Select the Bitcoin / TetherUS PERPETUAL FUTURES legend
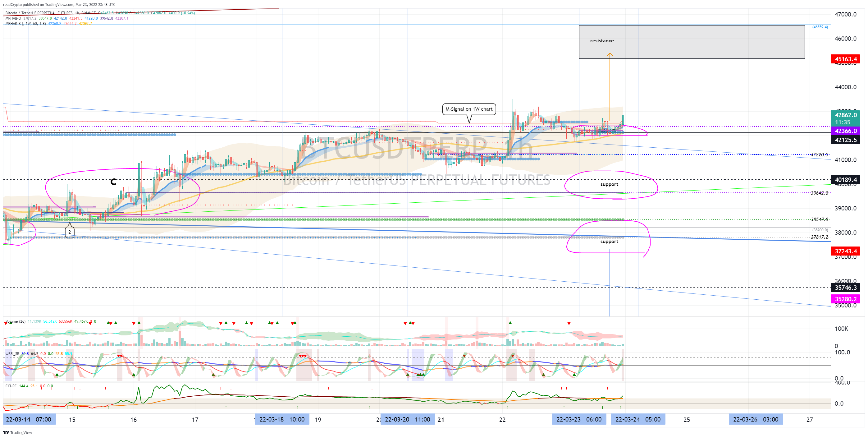This screenshot has height=438, width=868. click(x=100, y=13)
